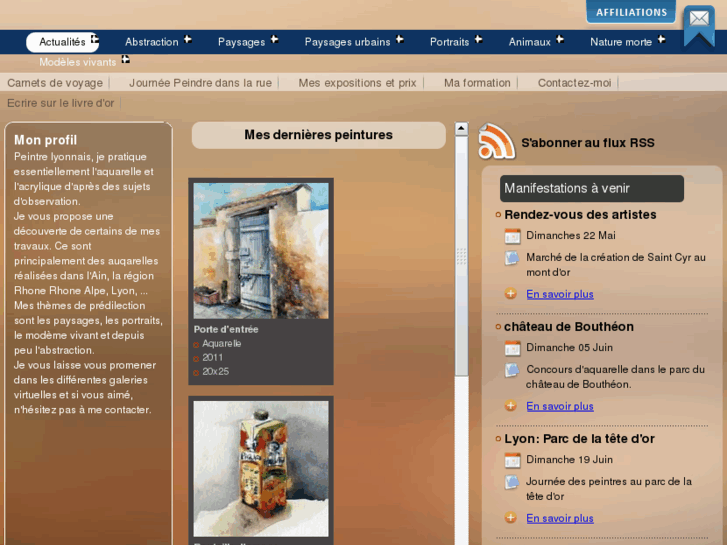
Task: Expand the Abstraction submenu plus
Action: (188, 39)
